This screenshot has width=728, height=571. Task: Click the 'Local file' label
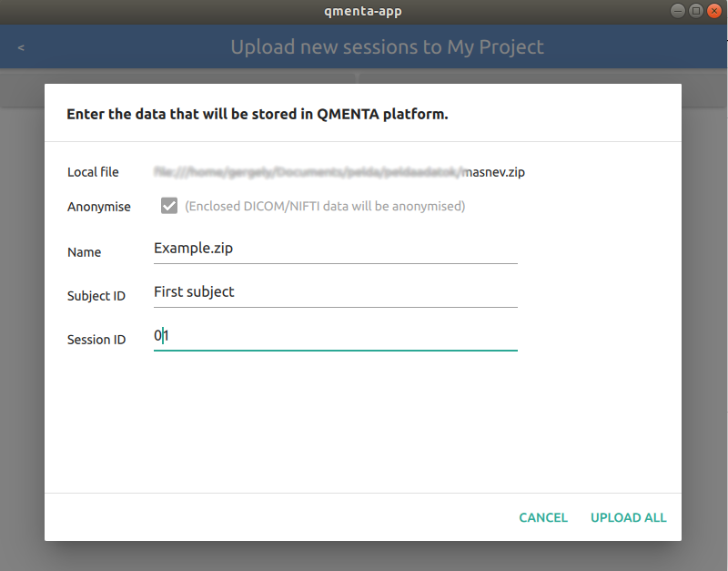click(x=93, y=172)
